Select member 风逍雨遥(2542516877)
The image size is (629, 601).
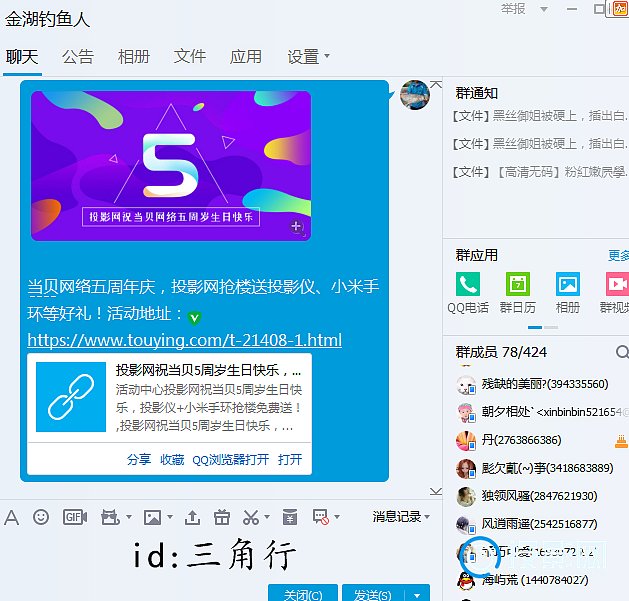540,524
